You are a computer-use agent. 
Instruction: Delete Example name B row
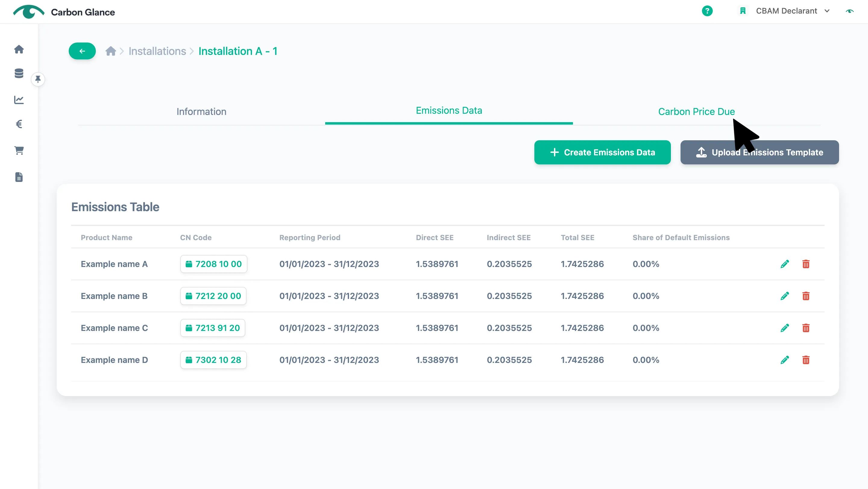pos(806,296)
